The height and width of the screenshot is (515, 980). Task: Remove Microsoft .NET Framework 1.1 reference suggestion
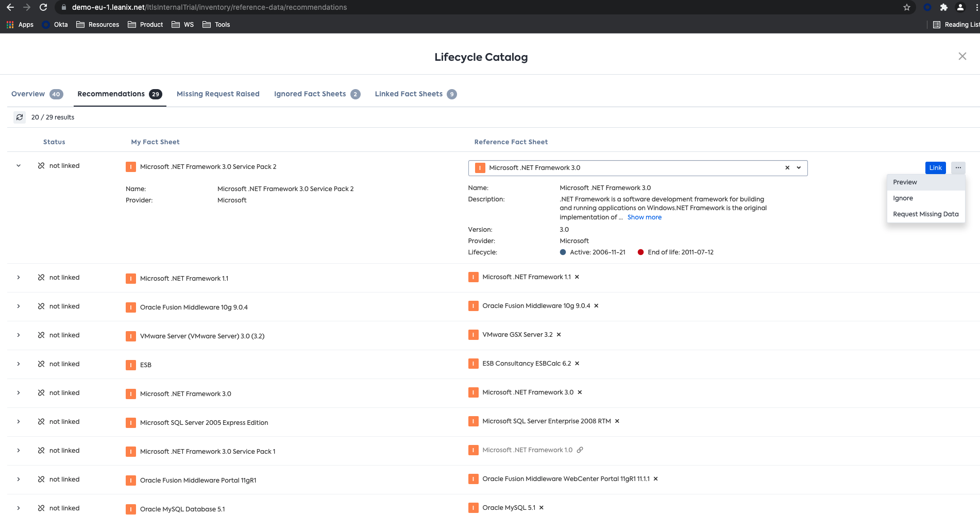tap(577, 277)
